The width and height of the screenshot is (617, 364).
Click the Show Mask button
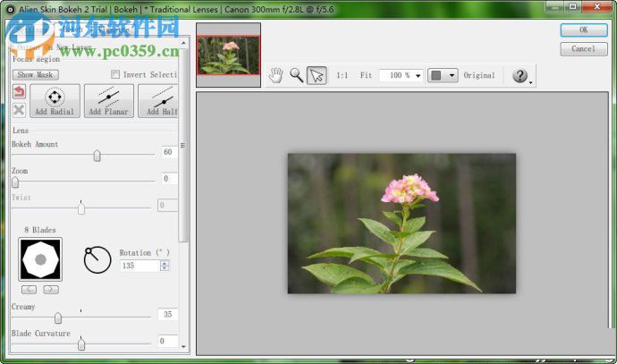tap(36, 74)
